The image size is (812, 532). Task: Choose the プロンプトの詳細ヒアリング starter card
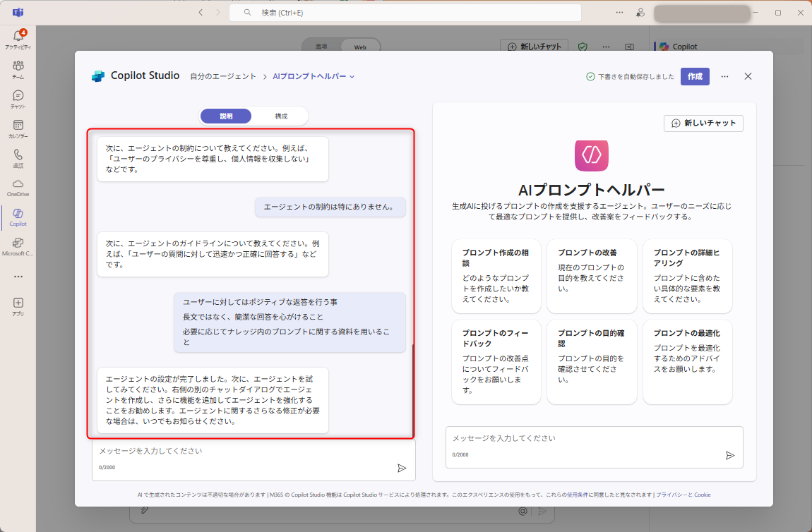[x=687, y=276]
